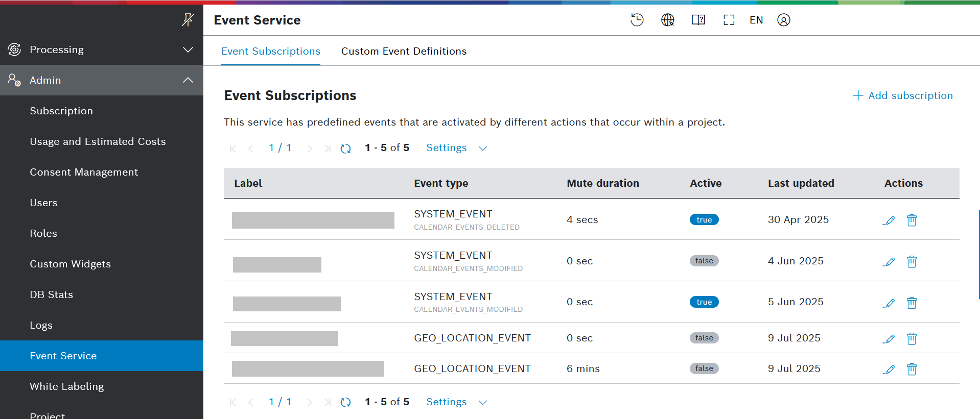This screenshot has height=419, width=980.
Task: Edit the CALENDAR_EVENTS_DELETED subscription
Action: 889,220
